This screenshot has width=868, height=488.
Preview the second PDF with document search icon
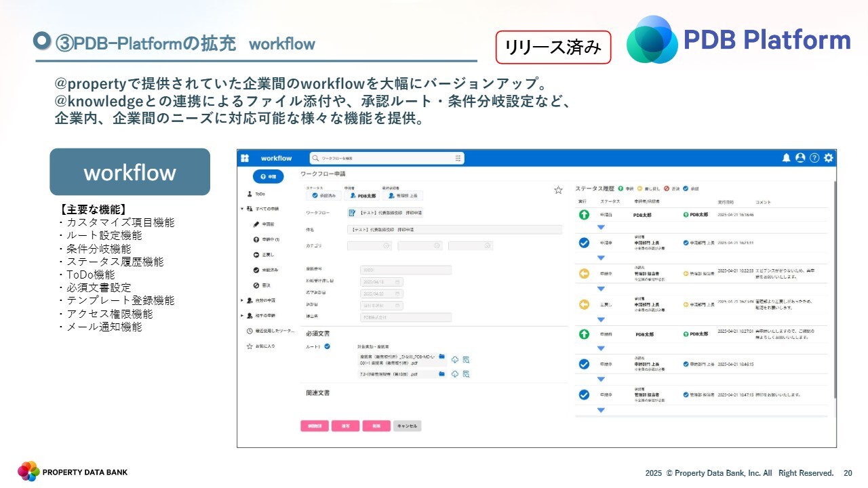click(466, 374)
